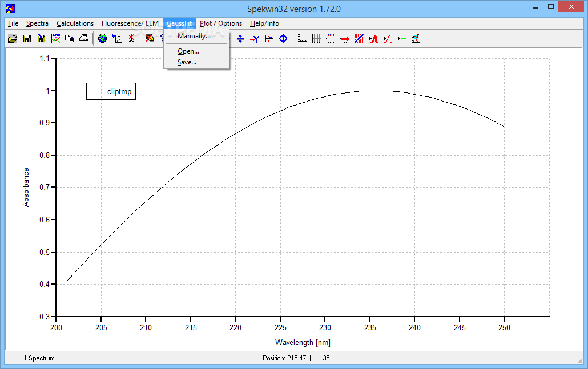Click the red outlined curve icon
This screenshot has height=369, width=588.
[388, 38]
